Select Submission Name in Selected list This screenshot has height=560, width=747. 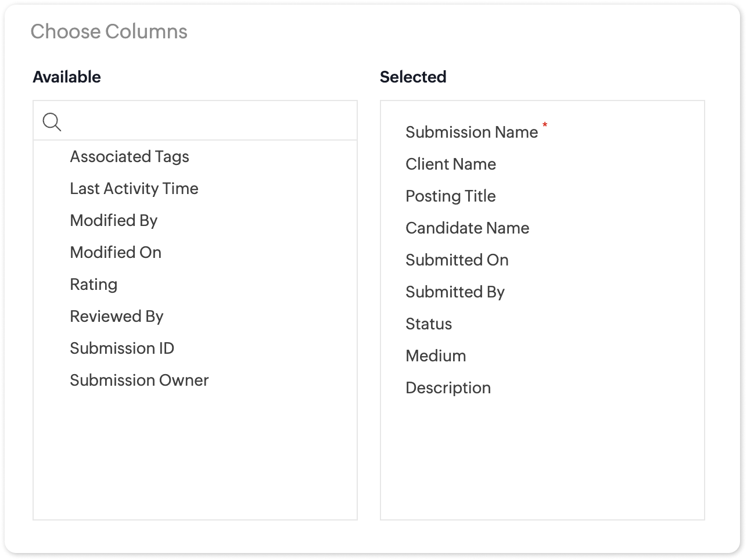[x=472, y=132]
